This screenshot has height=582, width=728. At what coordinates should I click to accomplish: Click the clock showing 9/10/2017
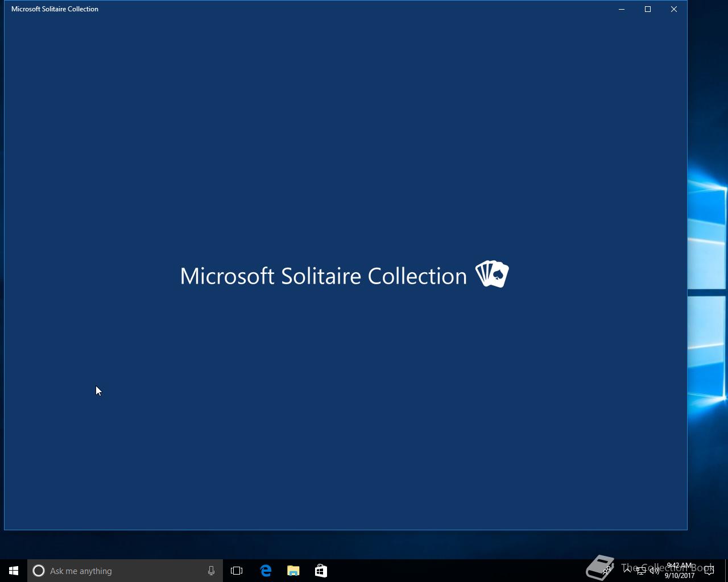(679, 571)
